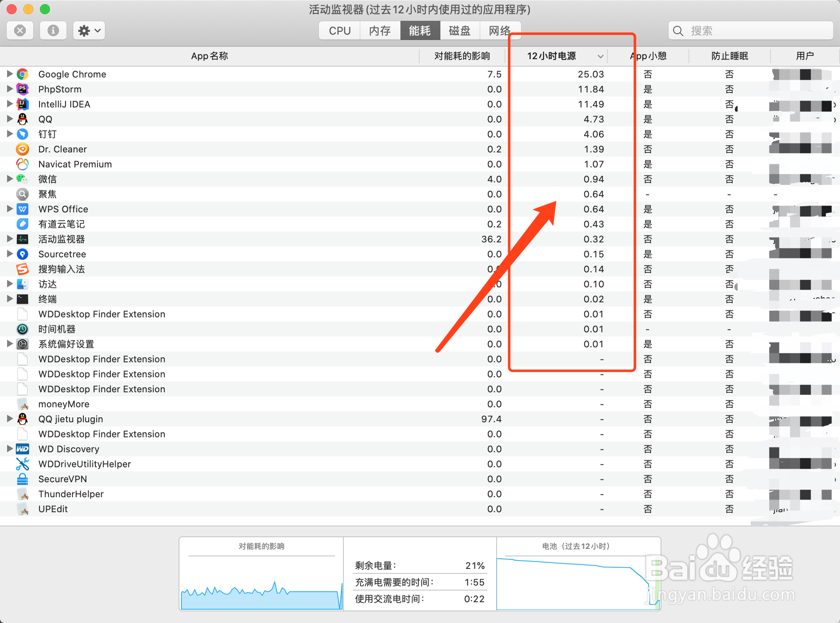Click the ThunderHelper app icon

(22, 494)
